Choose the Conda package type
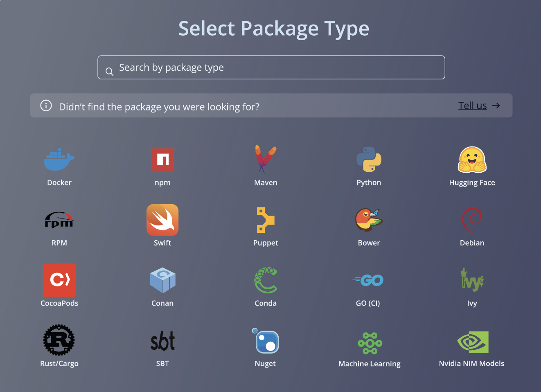This screenshot has width=541, height=392. (266, 280)
